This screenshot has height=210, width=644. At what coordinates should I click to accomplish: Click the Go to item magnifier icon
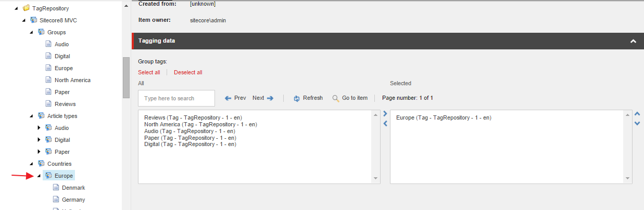coord(336,98)
